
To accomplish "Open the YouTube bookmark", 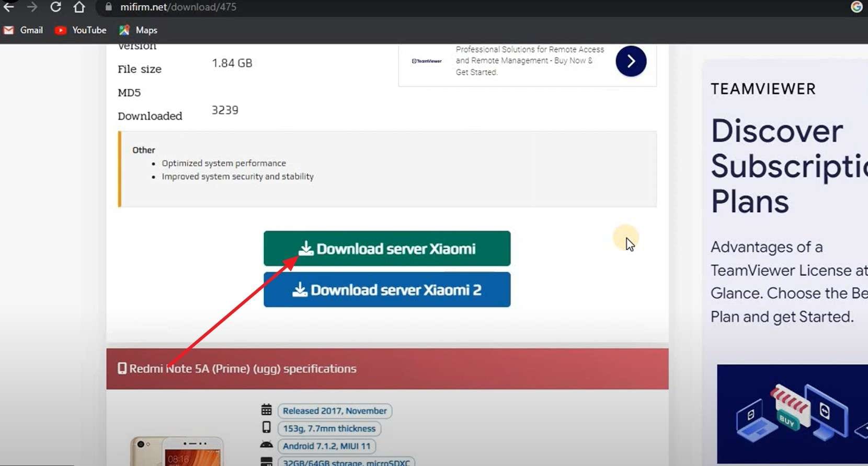I will coord(81,30).
